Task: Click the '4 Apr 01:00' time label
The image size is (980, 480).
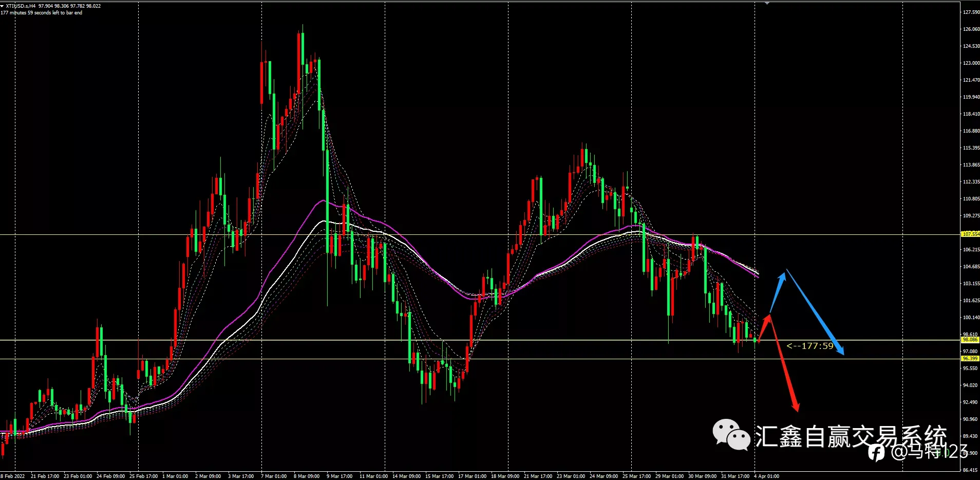Action: (767, 476)
